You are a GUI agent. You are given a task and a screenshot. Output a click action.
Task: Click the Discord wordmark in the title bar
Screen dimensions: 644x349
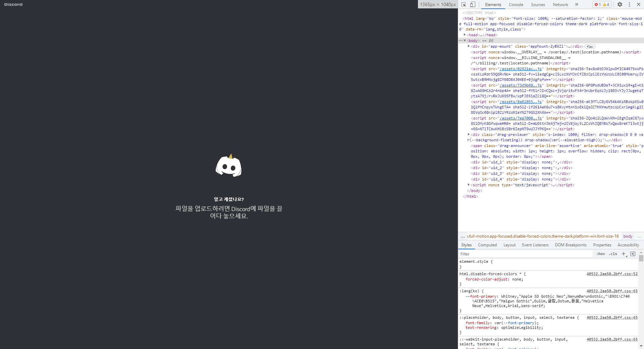pos(13,4)
